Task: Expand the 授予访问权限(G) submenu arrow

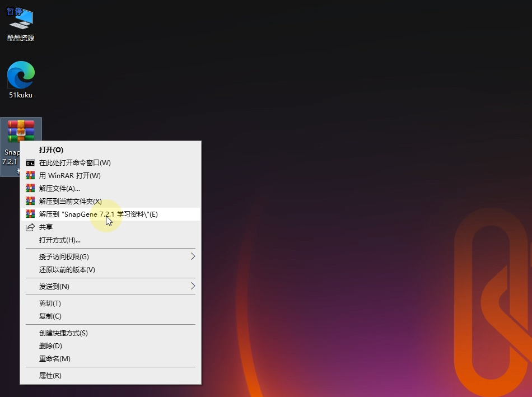Action: click(x=193, y=256)
